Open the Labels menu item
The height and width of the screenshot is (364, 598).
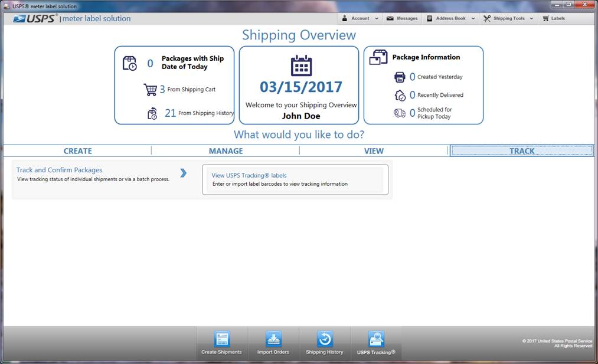click(x=554, y=18)
